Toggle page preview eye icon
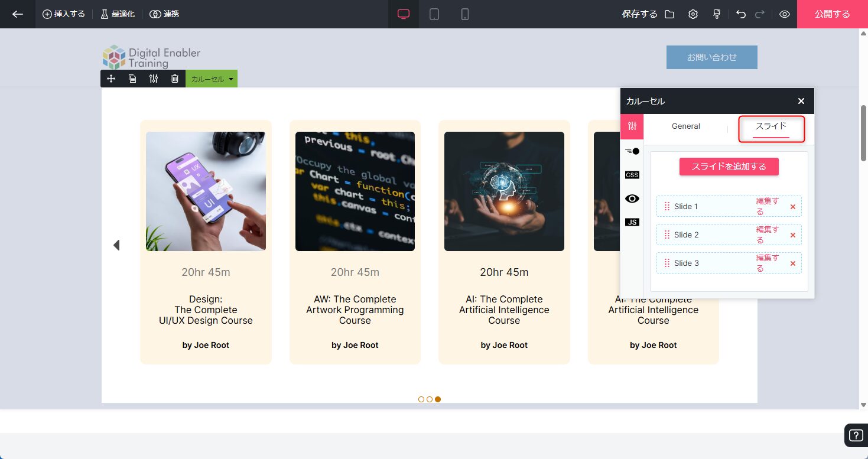The width and height of the screenshot is (868, 459). pyautogui.click(x=785, y=14)
